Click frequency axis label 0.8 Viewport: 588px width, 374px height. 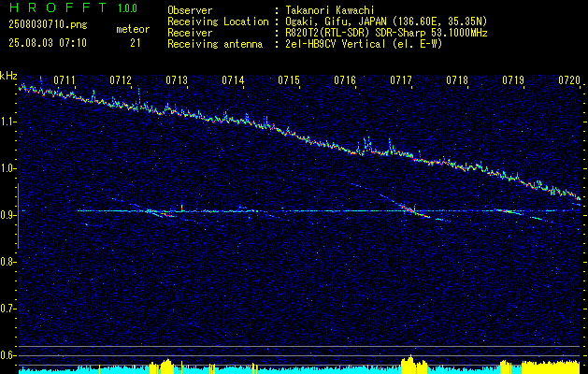[x=8, y=262]
